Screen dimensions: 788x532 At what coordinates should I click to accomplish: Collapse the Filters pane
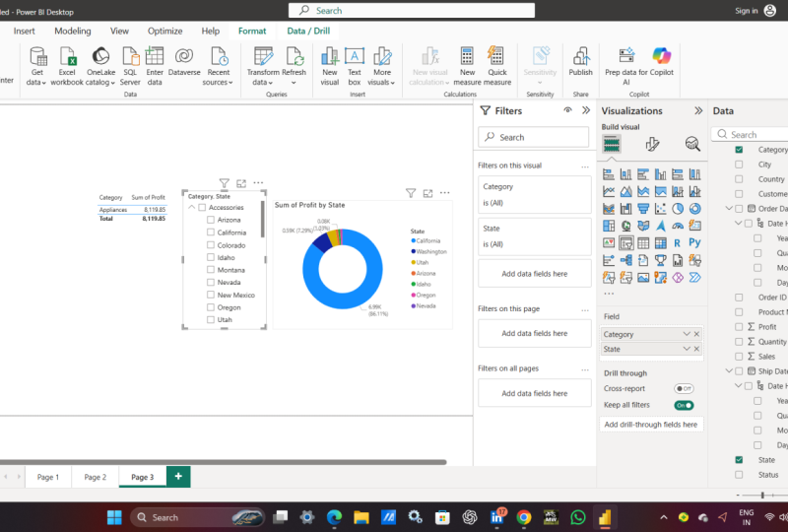[586, 110]
